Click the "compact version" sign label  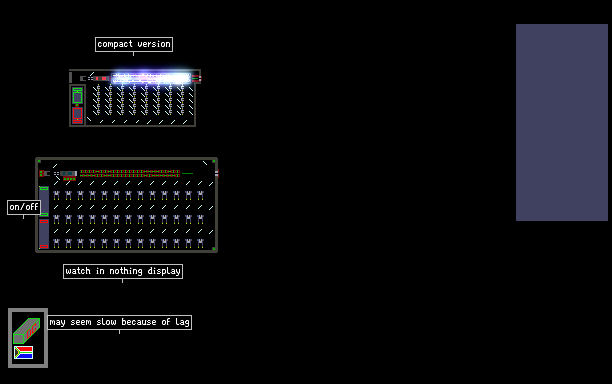click(x=133, y=44)
